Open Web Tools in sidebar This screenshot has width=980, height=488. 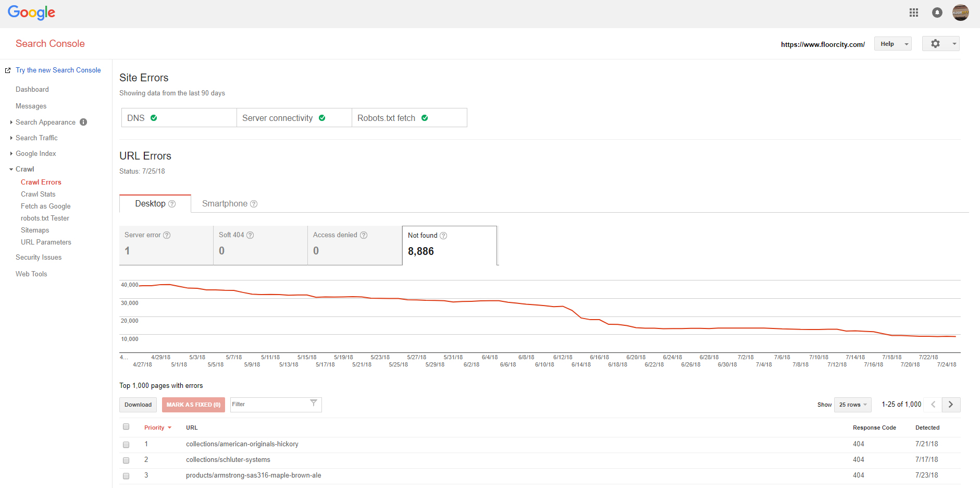(31, 274)
